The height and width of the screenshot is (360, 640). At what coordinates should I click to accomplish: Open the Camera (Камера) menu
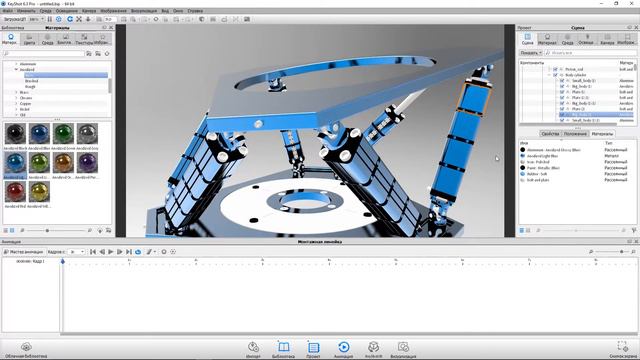[89, 11]
